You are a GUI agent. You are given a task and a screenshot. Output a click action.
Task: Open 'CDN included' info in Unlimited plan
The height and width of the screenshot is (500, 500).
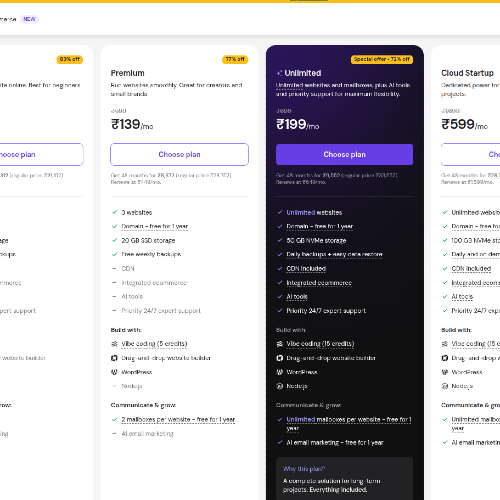click(x=306, y=269)
